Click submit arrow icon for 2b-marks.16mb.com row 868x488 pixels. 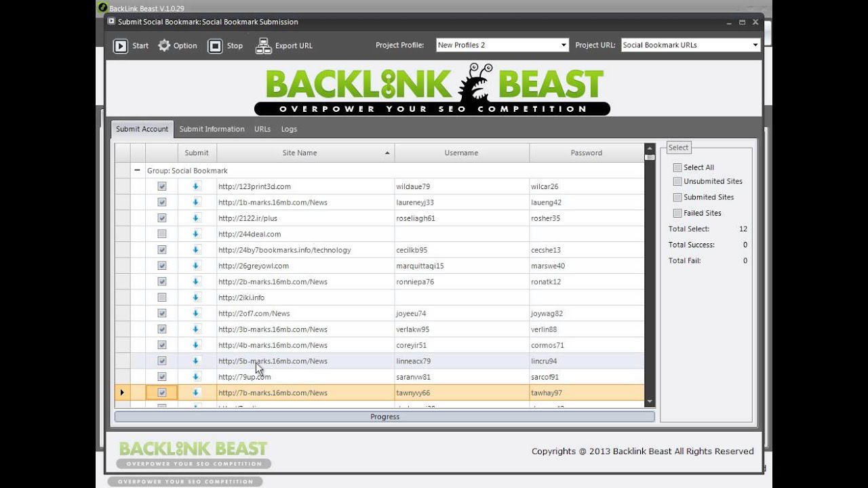tap(196, 281)
